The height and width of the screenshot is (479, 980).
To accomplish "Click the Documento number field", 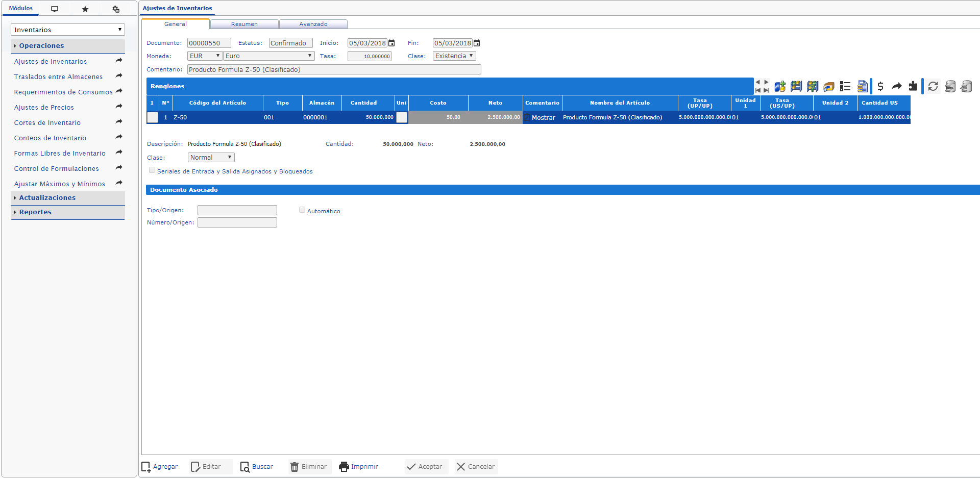I will pos(209,43).
